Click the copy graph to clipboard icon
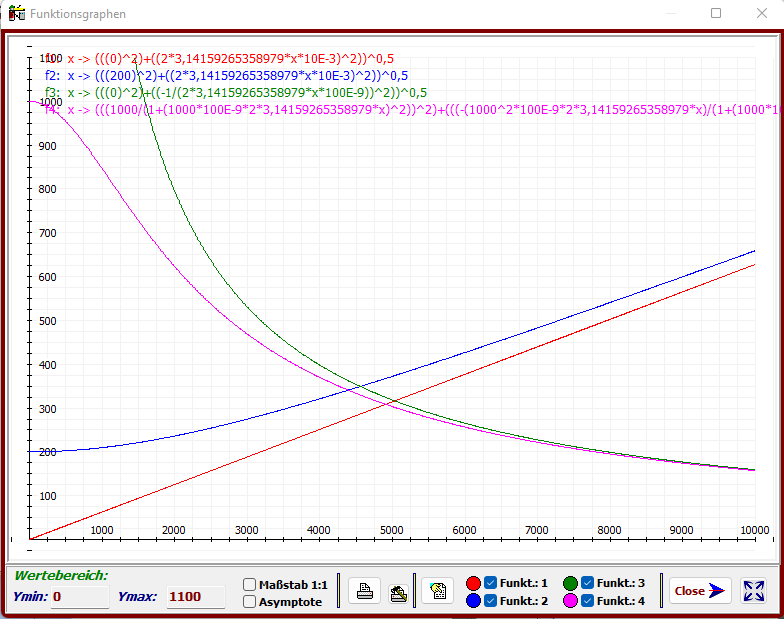 tap(437, 591)
